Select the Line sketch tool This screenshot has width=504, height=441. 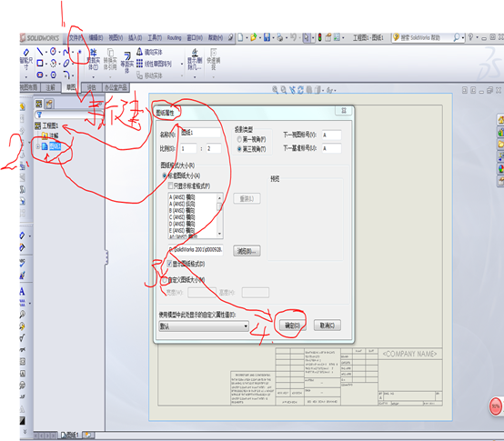pyautogui.click(x=39, y=52)
